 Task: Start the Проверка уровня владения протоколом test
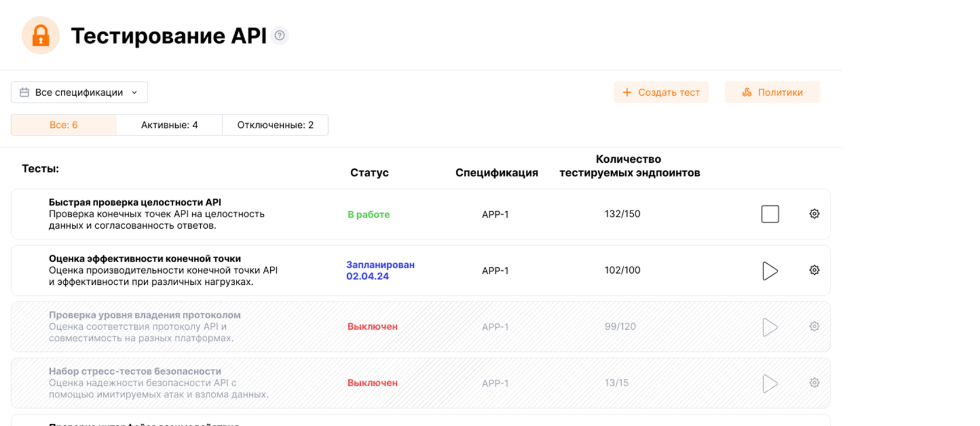pyautogui.click(x=770, y=327)
